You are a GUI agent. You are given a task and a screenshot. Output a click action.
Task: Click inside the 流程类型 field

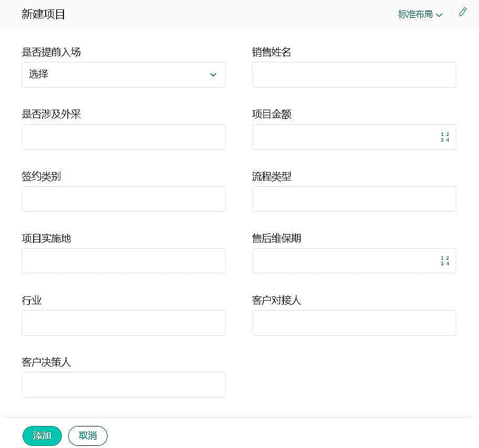coord(354,199)
